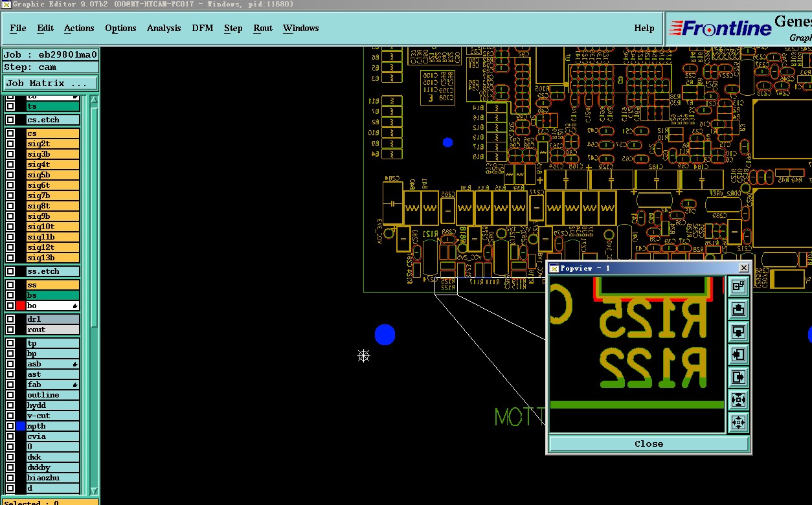Click the Frontline logo in header

(x=720, y=28)
